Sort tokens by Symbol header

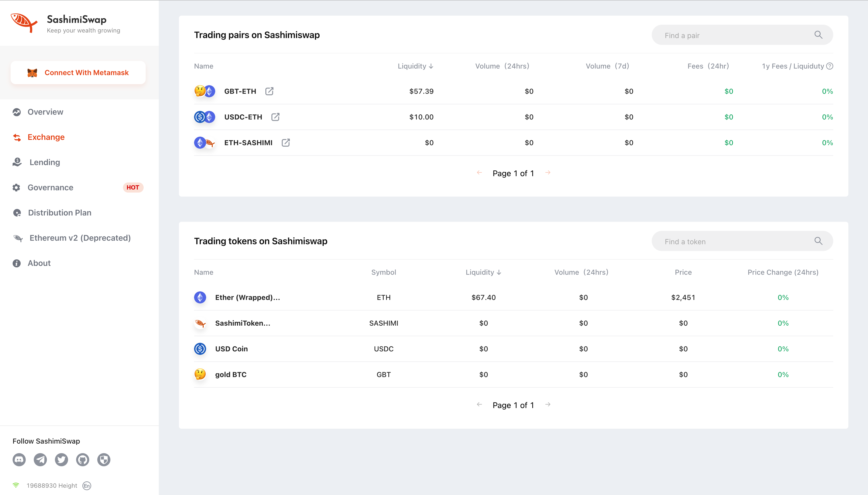pos(383,272)
